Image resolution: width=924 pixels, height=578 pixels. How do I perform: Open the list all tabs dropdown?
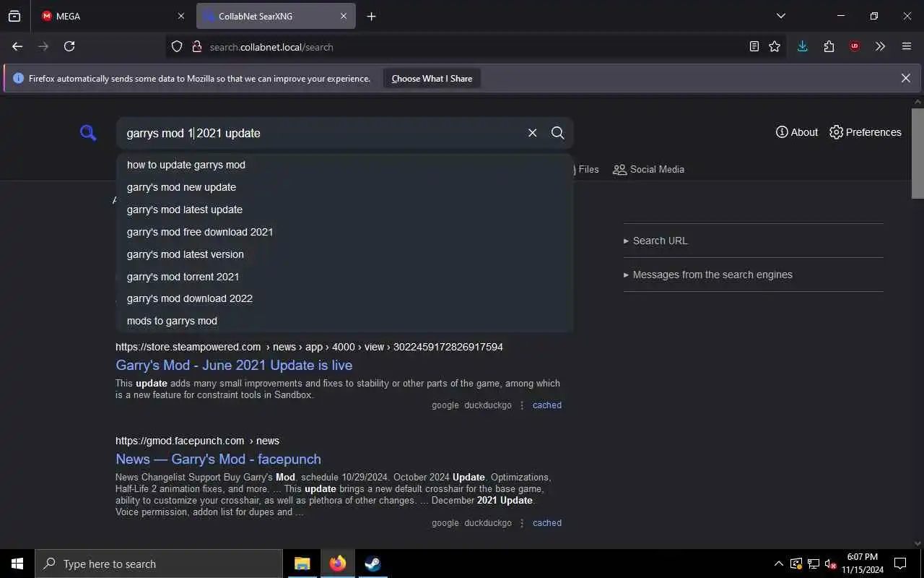[780, 16]
